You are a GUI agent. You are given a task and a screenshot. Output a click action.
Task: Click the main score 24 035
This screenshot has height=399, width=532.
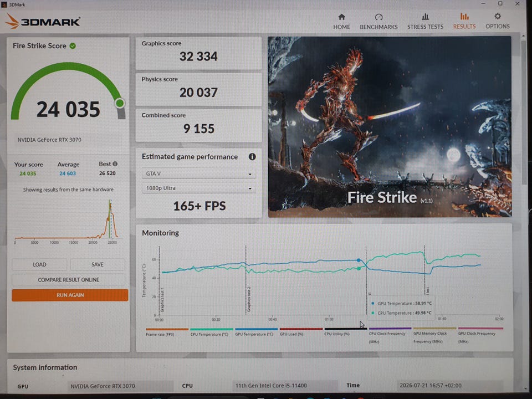coord(68,109)
